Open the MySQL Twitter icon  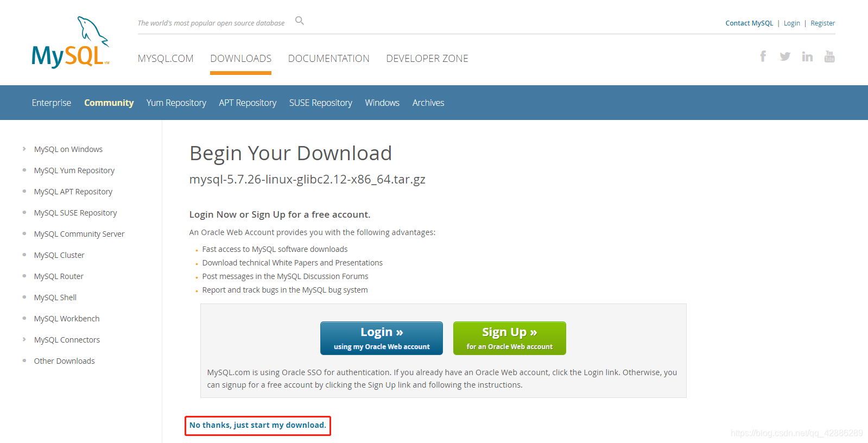(785, 56)
